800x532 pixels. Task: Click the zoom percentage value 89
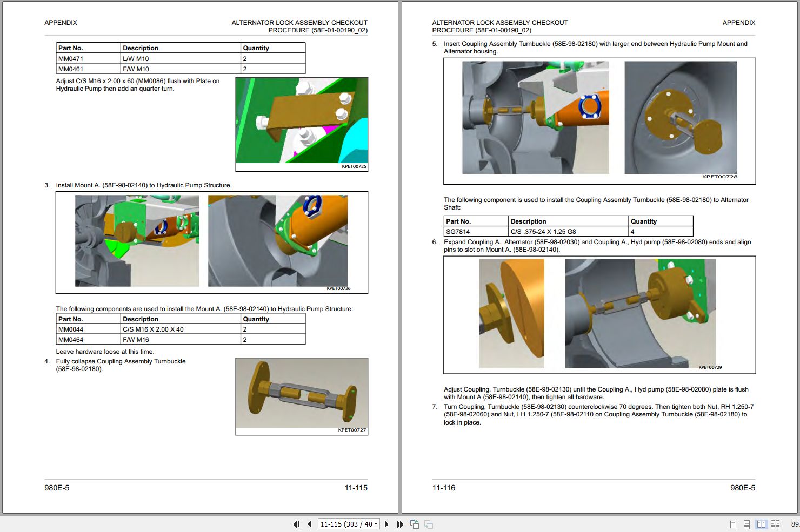[795, 524]
